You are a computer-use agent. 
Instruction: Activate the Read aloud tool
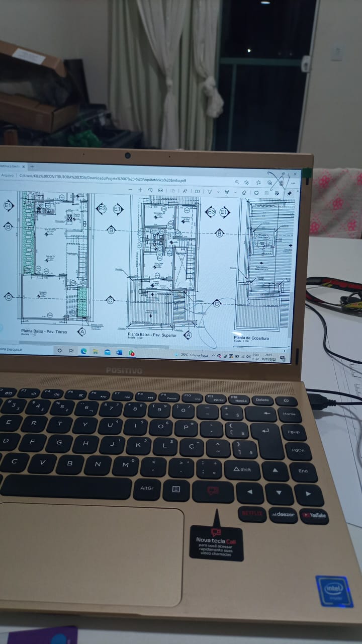(x=185, y=191)
